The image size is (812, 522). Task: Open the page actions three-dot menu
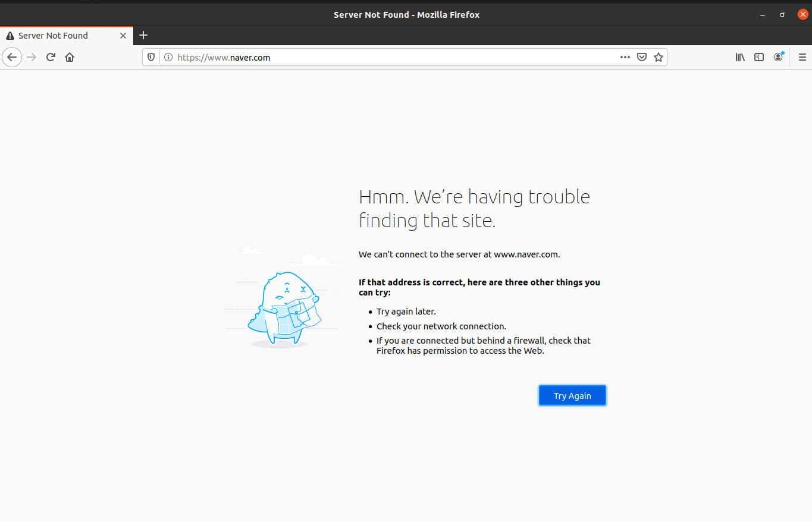click(625, 57)
